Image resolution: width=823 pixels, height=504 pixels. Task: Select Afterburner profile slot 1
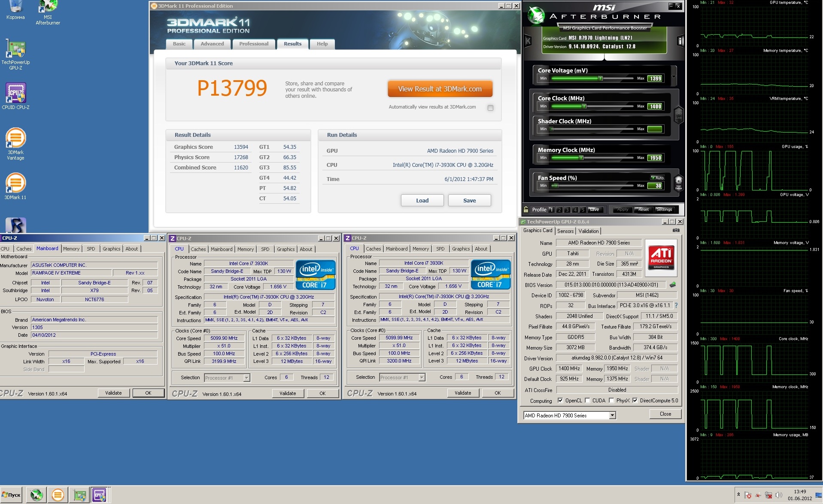coord(551,210)
